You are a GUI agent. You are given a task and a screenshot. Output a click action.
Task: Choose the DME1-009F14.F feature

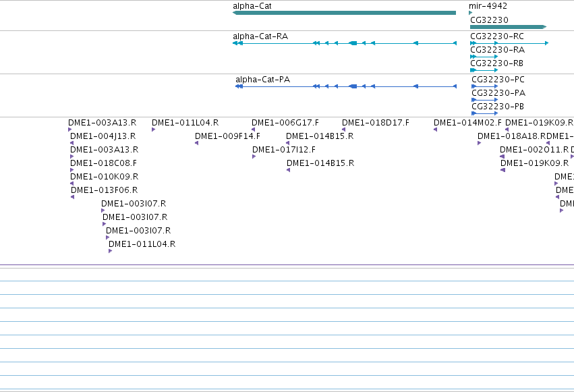(196, 143)
